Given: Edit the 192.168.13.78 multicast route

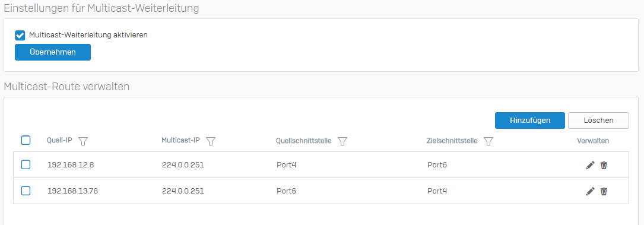Looking at the screenshot, I should 590,191.
